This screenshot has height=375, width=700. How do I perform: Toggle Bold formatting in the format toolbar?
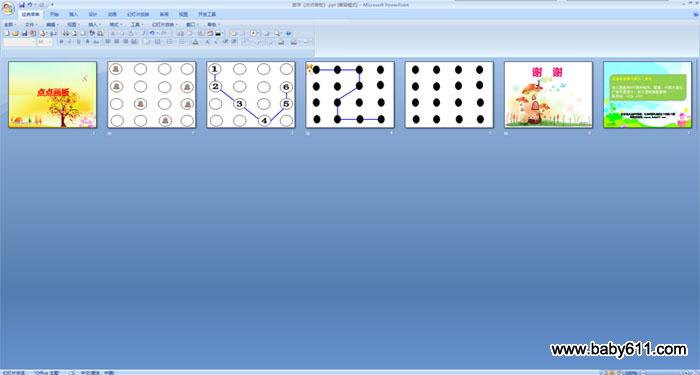tap(62, 42)
